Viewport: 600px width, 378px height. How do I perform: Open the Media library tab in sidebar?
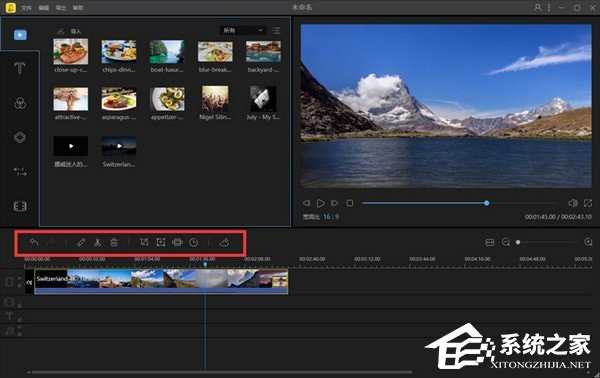pyautogui.click(x=20, y=35)
